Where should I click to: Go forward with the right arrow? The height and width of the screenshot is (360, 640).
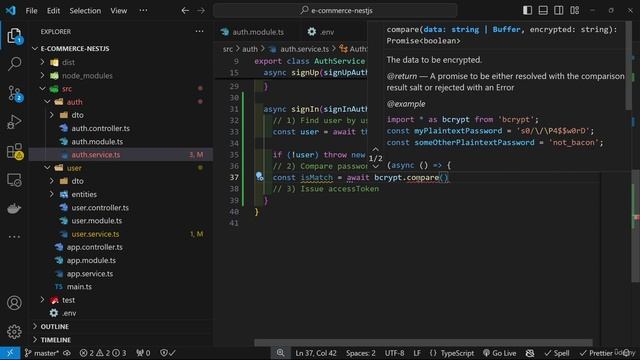[x=201, y=11]
